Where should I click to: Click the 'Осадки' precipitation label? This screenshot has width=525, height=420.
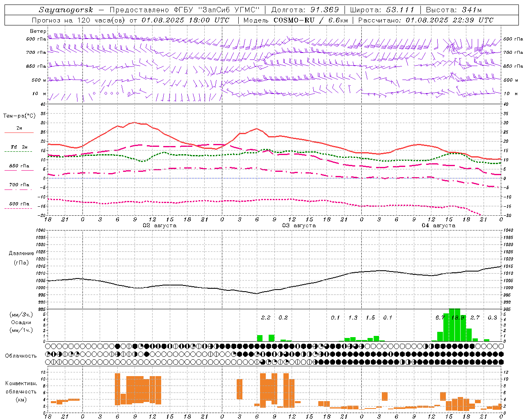pos(21,322)
